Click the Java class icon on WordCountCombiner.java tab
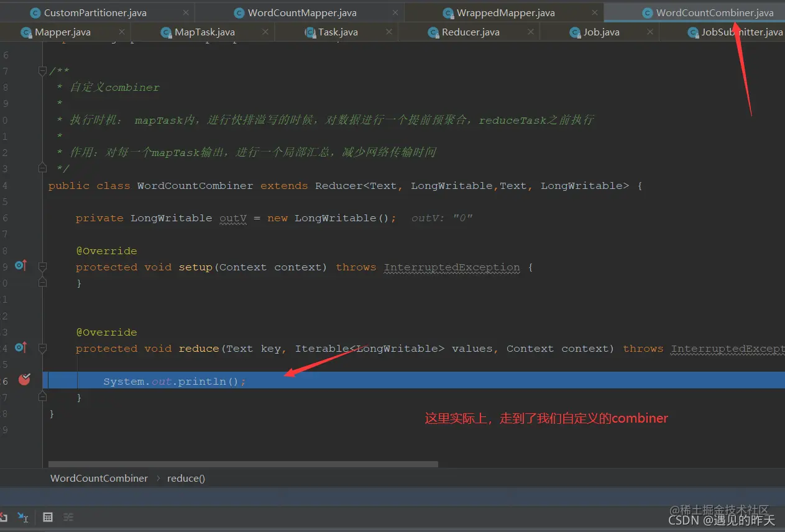This screenshot has height=532, width=785. (x=648, y=13)
